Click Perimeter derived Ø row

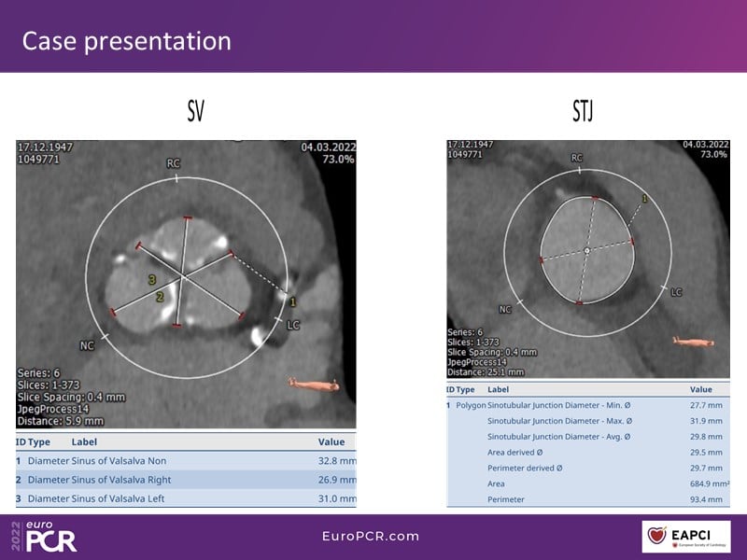pos(588,469)
